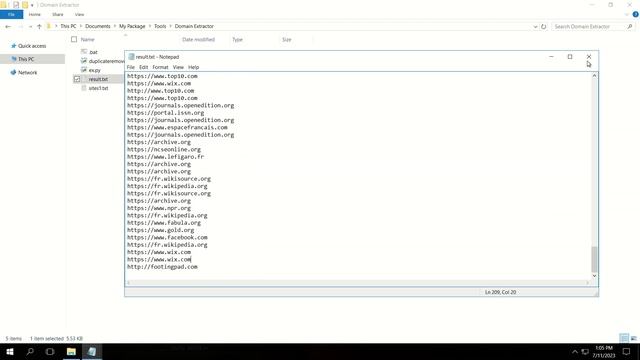Screen dimensions: 640x360
Task: Refresh the Domain Extractor folder
Action: [543, 26]
